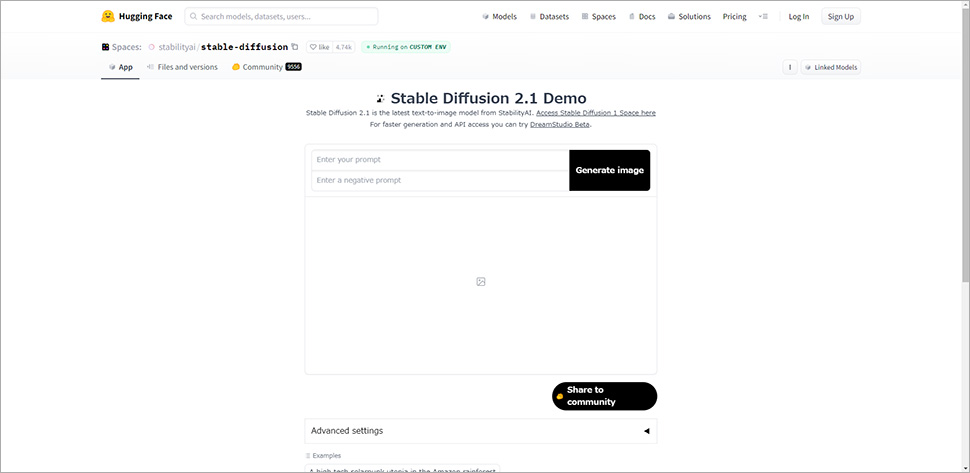Click the Linked Models button

(x=831, y=67)
